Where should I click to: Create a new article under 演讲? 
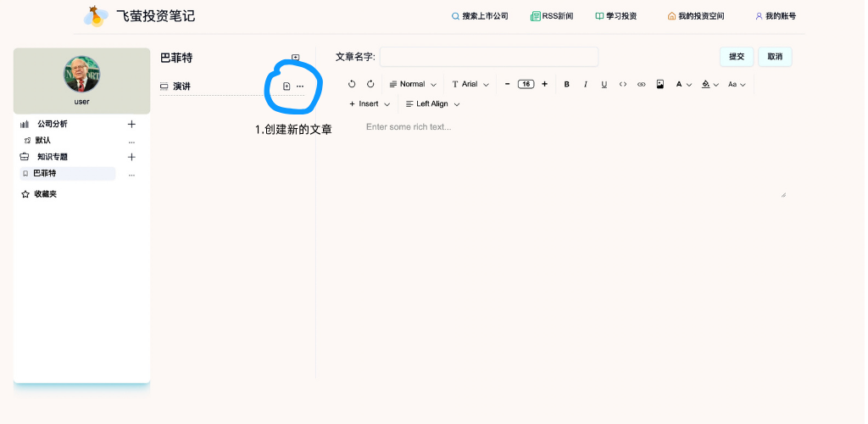(287, 86)
